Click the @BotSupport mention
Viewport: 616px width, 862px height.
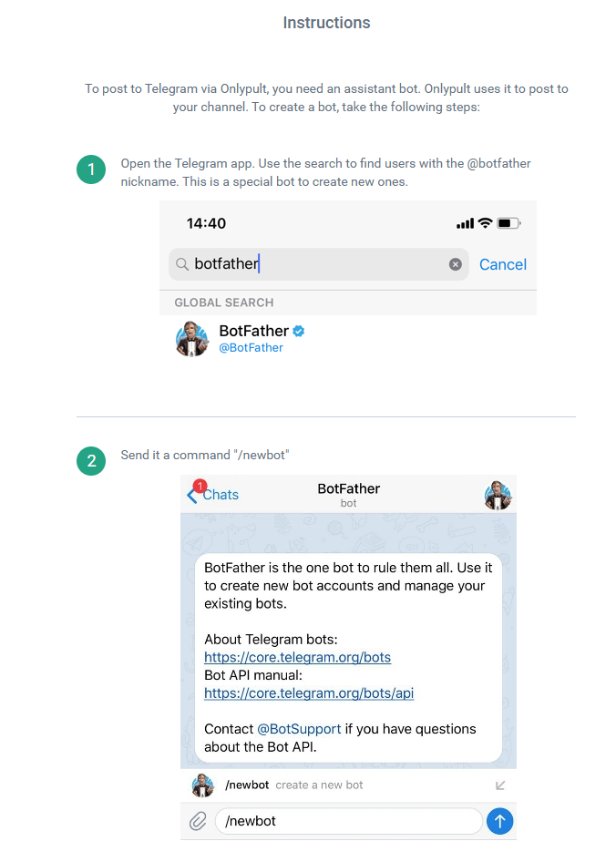(299, 729)
